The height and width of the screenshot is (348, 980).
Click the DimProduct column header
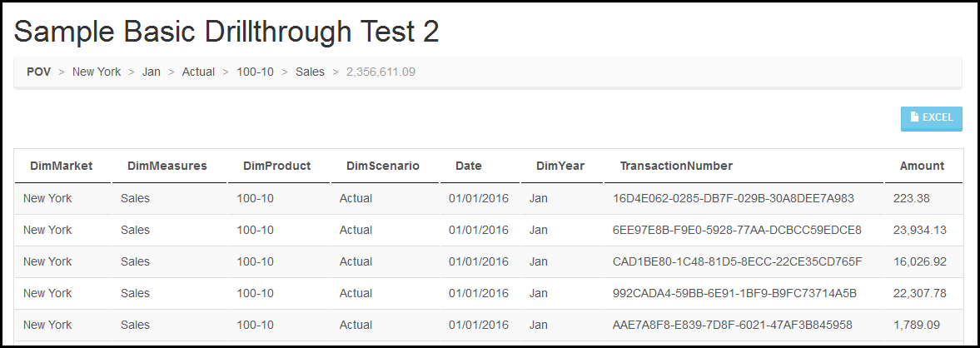pyautogui.click(x=277, y=166)
